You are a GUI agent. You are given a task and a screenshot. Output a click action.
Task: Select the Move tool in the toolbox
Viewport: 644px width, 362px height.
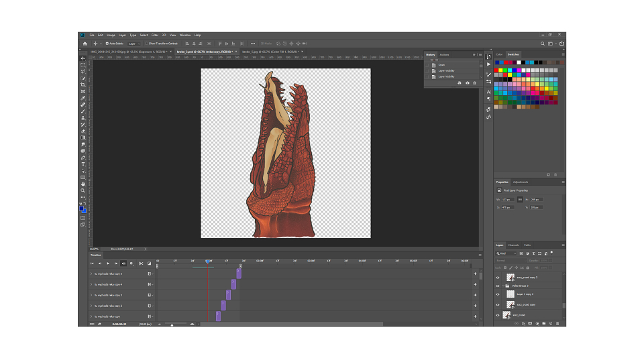tap(83, 59)
